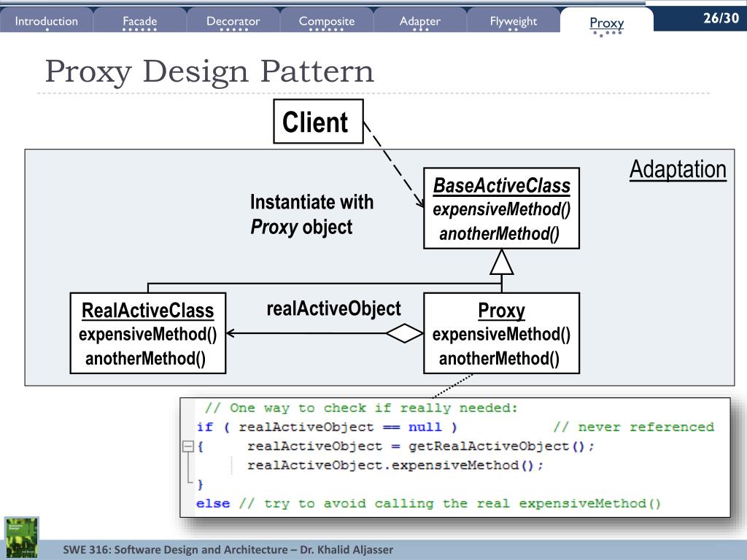Select the 'Instantiate with Proxy object' note
Viewport: 747px width, 560px height.
click(311, 214)
